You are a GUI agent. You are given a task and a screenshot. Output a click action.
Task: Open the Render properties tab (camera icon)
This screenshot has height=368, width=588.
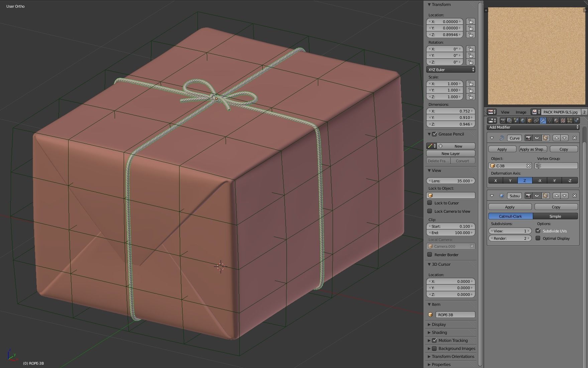pyautogui.click(x=503, y=121)
